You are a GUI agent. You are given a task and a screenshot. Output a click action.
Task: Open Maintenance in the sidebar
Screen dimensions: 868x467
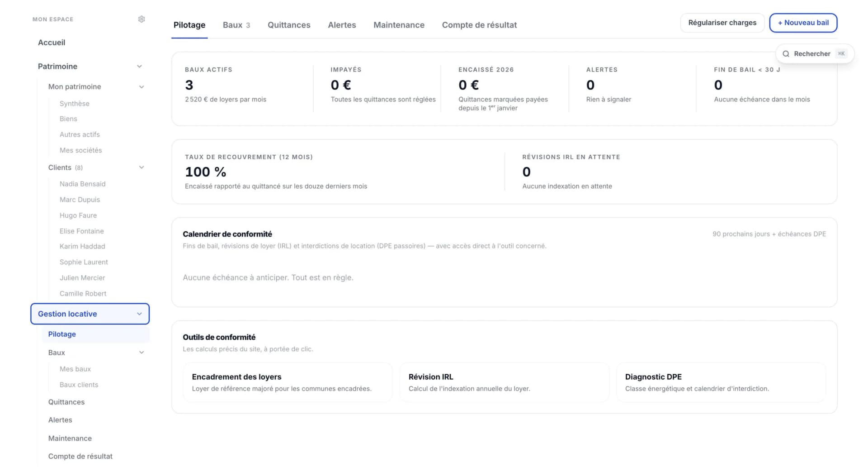pos(70,438)
